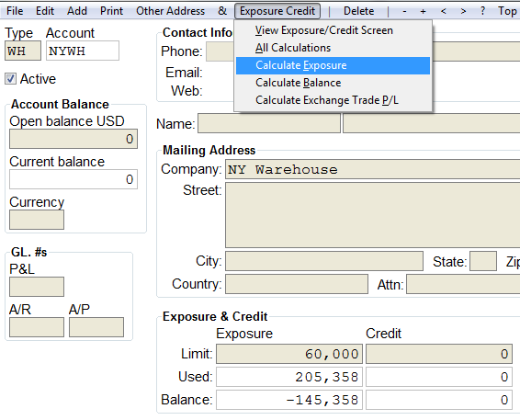Click Exposure Used value 205,358
Image resolution: width=520 pixels, height=420 pixels.
[289, 377]
